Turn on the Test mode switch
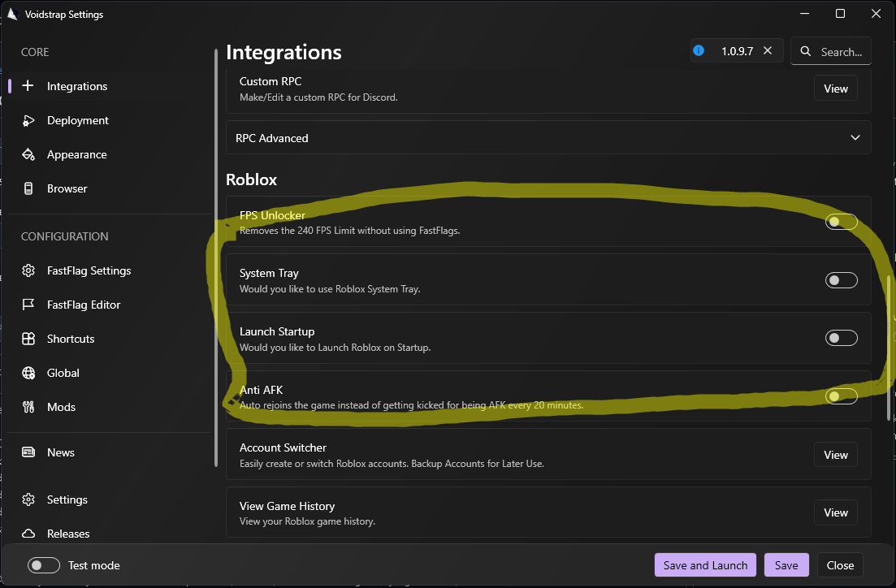896x588 pixels. tap(44, 565)
